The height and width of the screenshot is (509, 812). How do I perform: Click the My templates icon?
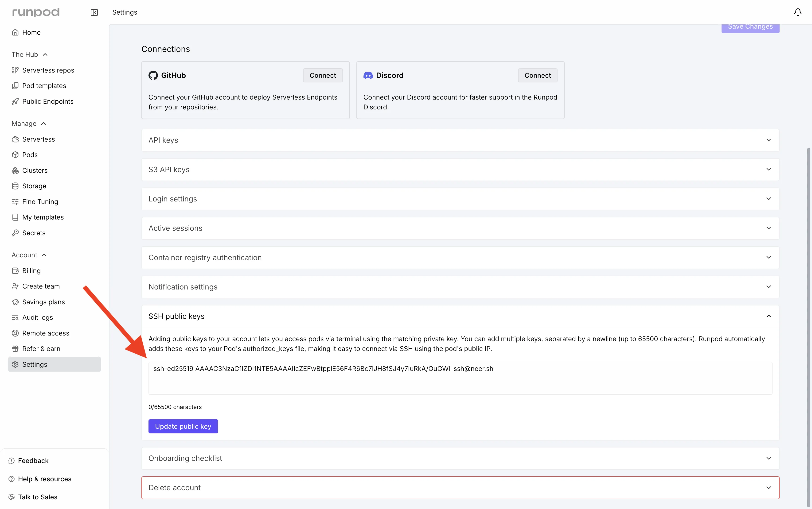pos(15,217)
